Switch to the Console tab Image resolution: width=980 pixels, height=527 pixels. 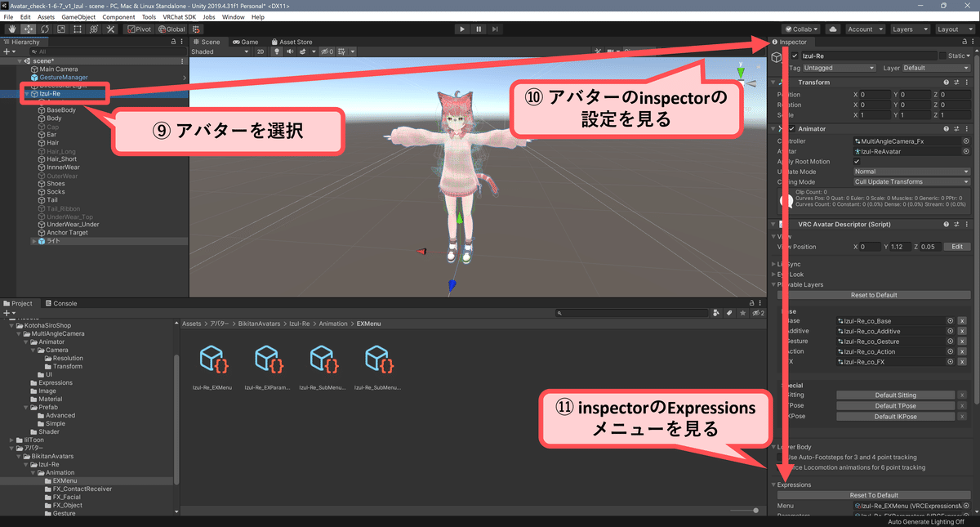tap(61, 303)
